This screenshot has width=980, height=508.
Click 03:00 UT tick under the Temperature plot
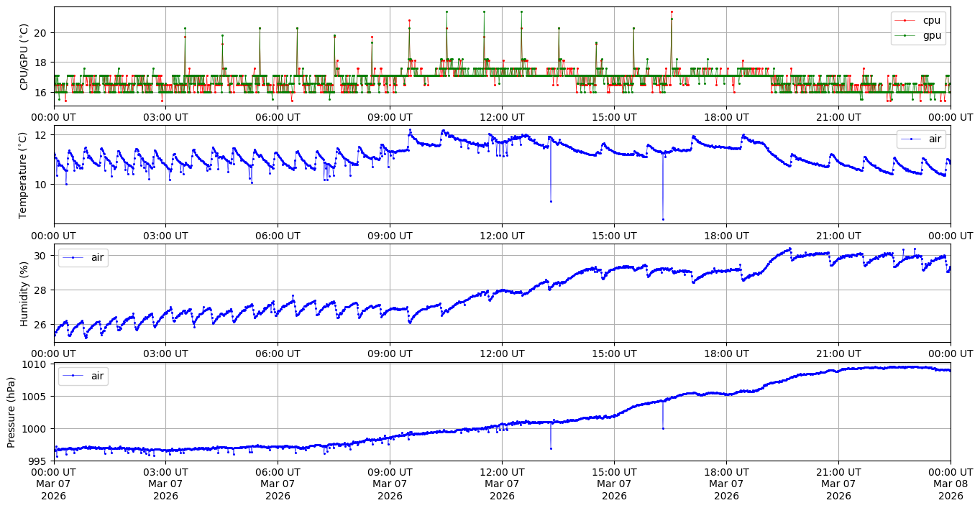pyautogui.click(x=165, y=236)
